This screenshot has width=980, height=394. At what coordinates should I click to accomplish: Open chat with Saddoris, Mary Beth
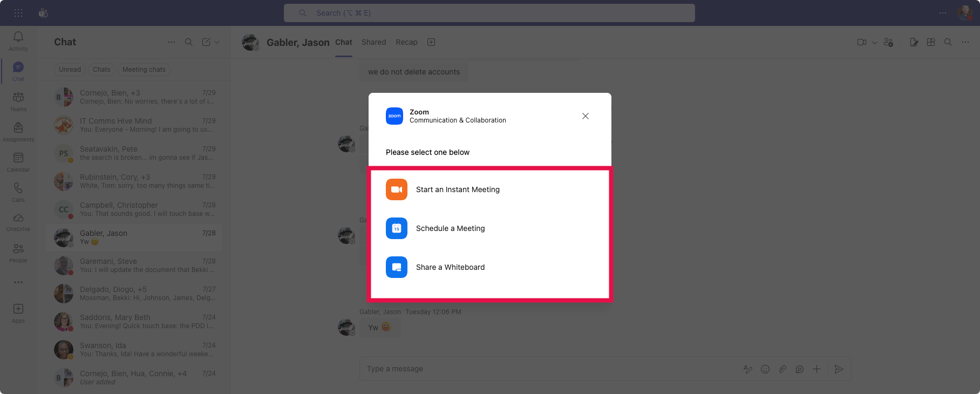click(134, 322)
